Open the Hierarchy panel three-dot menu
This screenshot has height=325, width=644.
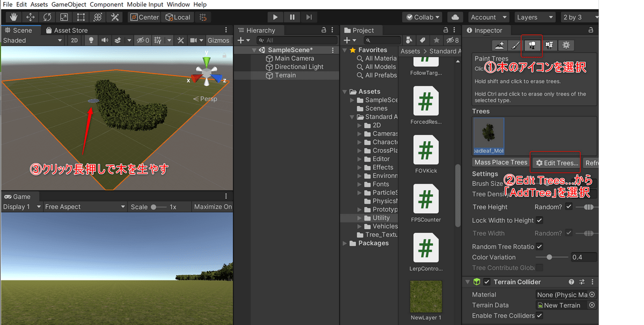(x=333, y=31)
